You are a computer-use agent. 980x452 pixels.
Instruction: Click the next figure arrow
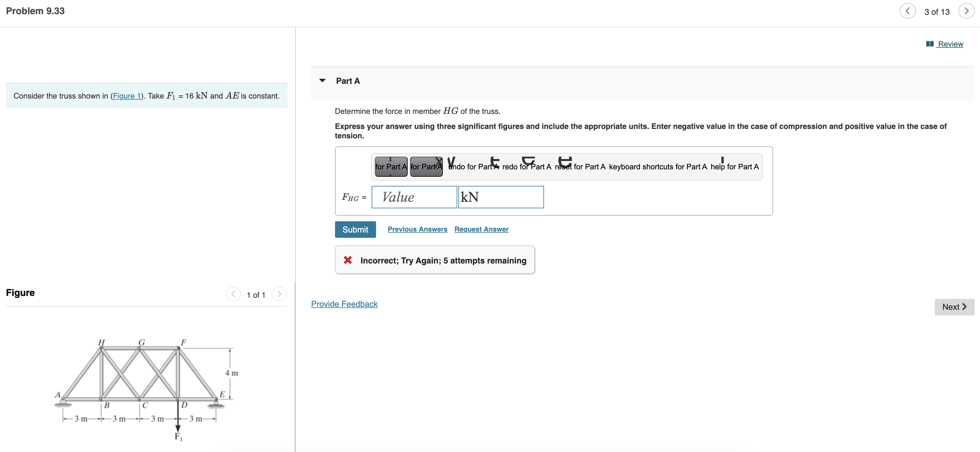pos(279,294)
